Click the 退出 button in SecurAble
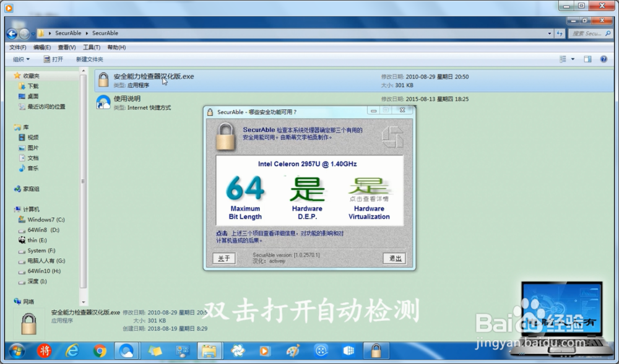Screen dimensions: 619x364 coord(394,259)
